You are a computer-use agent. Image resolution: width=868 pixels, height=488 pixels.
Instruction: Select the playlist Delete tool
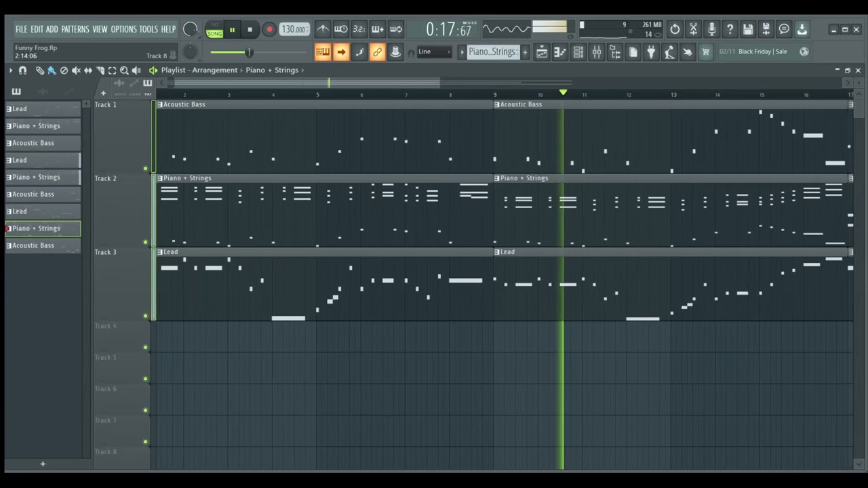pyautogui.click(x=64, y=70)
